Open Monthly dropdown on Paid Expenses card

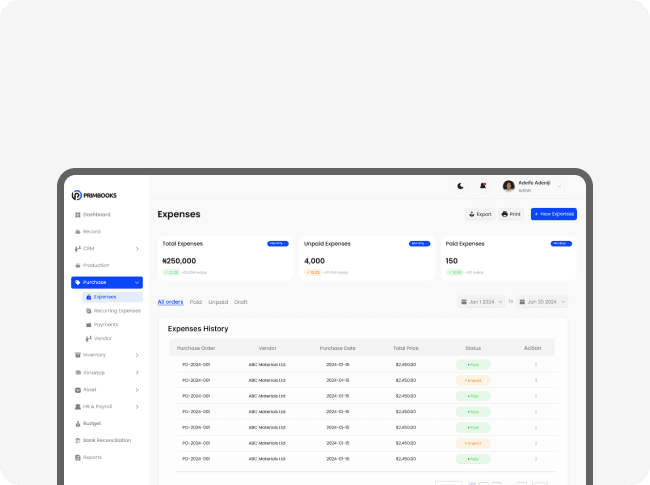point(561,244)
